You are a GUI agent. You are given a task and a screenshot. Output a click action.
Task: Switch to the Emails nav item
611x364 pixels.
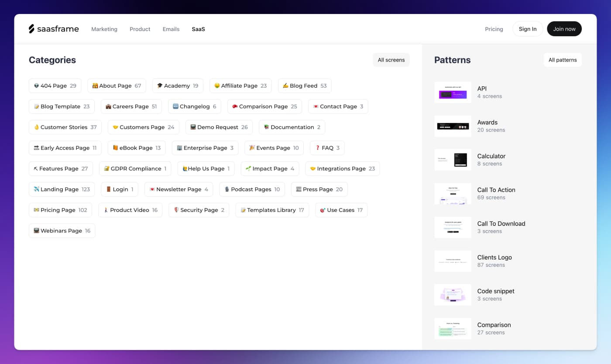(171, 29)
